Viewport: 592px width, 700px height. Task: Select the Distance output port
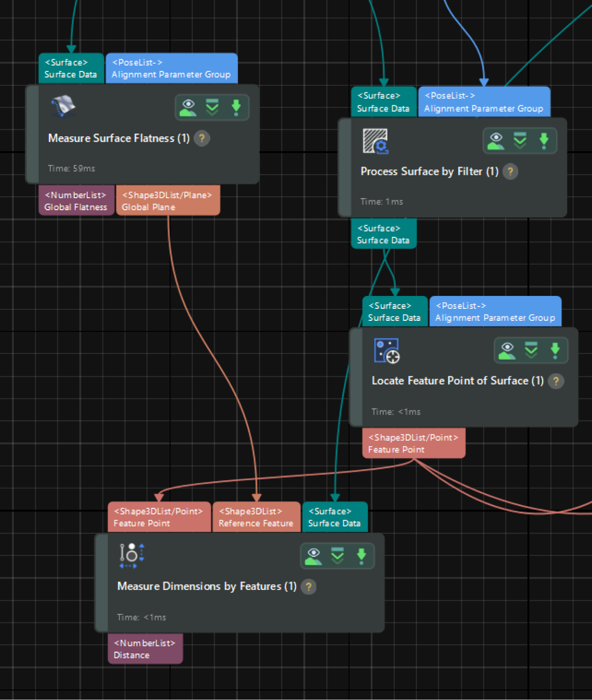coord(145,649)
